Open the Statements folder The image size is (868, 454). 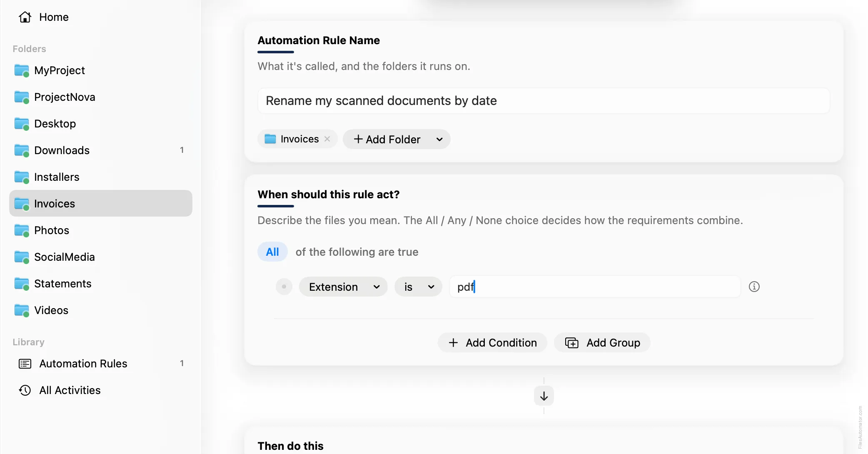click(x=100, y=284)
